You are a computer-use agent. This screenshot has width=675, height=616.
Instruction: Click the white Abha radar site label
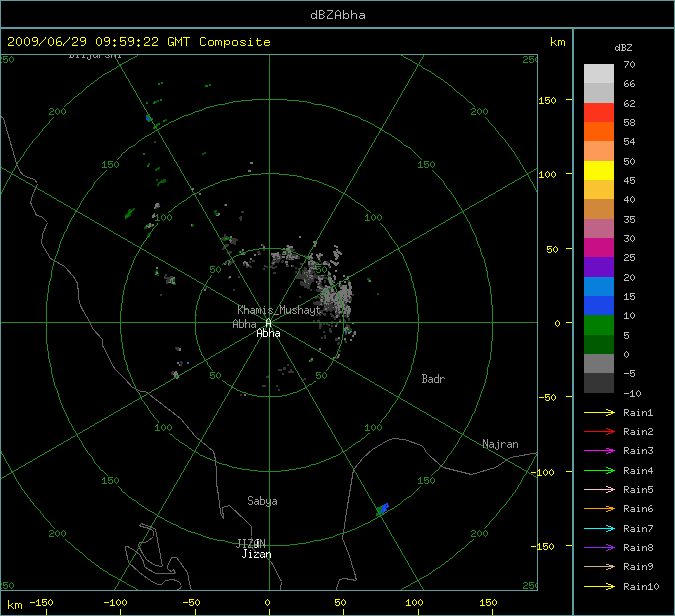268,333
